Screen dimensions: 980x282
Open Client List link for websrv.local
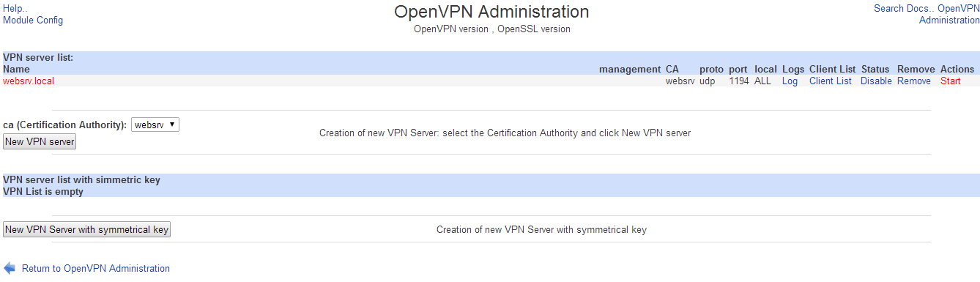point(831,81)
